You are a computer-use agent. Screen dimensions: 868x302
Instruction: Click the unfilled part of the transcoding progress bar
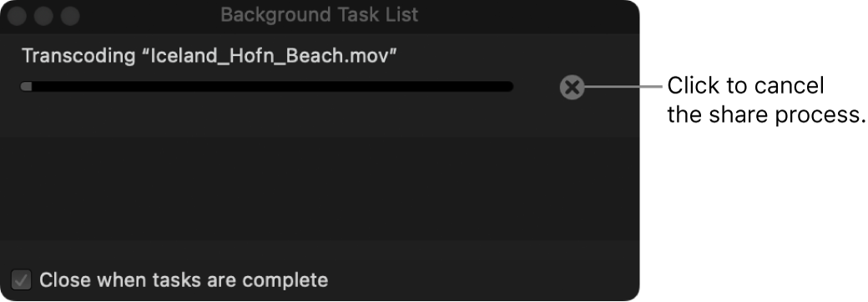coord(272,87)
